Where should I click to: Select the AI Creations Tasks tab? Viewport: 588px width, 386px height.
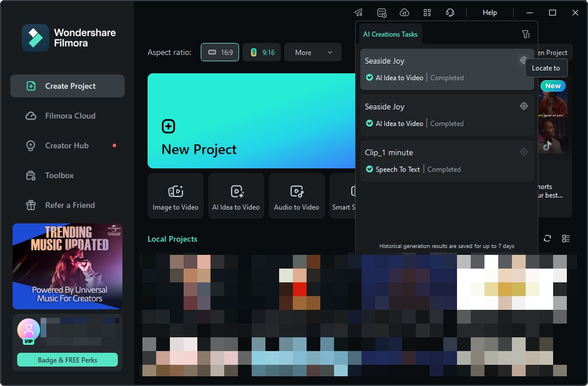(x=390, y=34)
